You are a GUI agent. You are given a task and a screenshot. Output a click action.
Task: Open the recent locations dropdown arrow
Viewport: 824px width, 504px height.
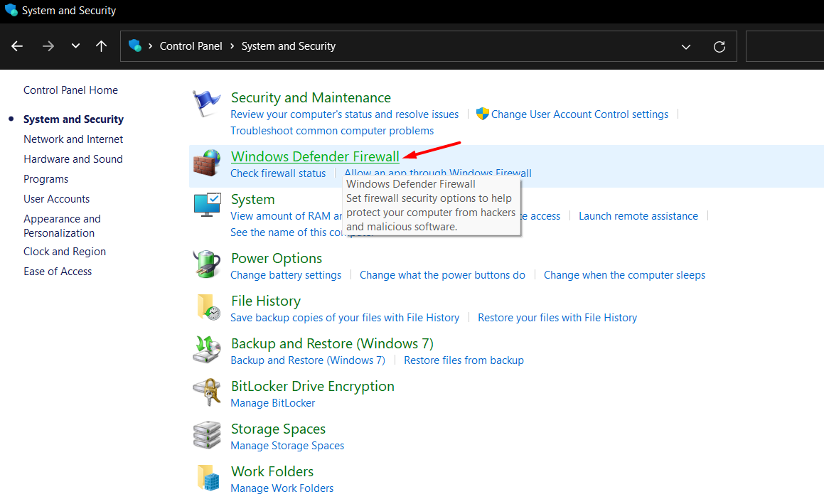(x=75, y=46)
